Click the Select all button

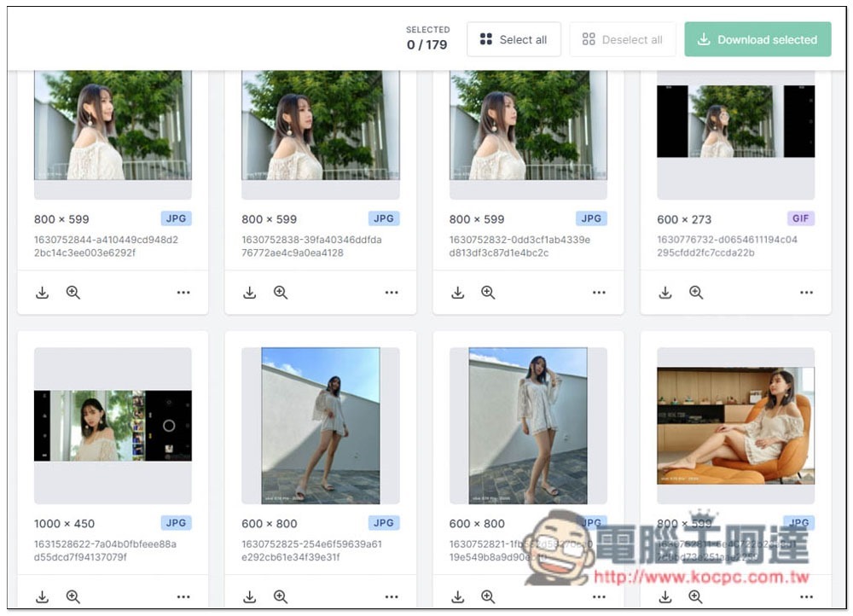click(x=514, y=40)
